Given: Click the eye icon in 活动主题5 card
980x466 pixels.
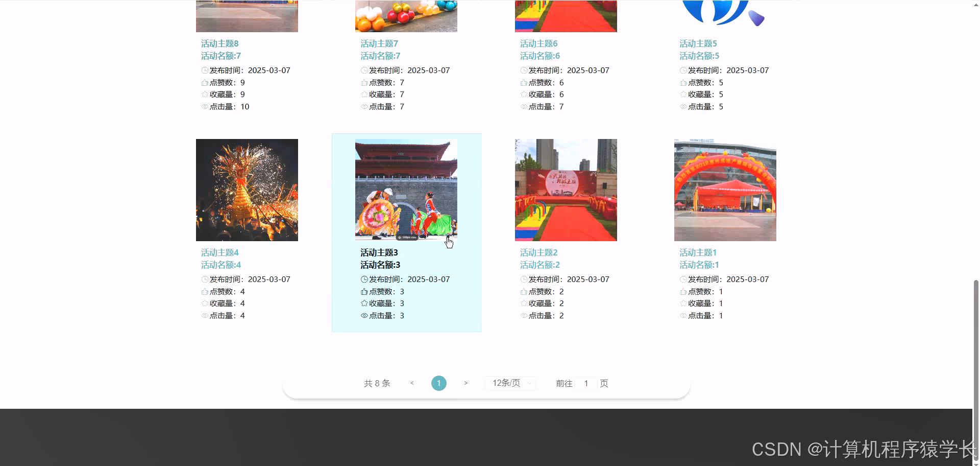Looking at the screenshot, I should click(683, 107).
